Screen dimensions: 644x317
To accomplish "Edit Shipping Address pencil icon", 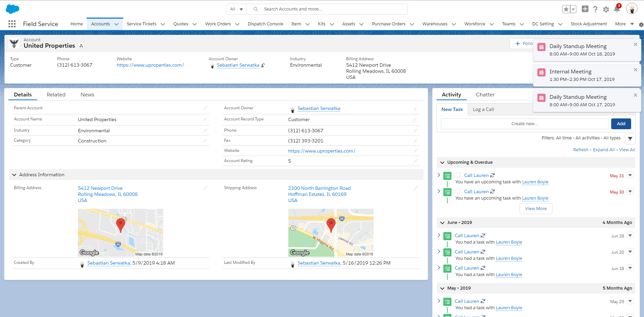I will 416,188.
